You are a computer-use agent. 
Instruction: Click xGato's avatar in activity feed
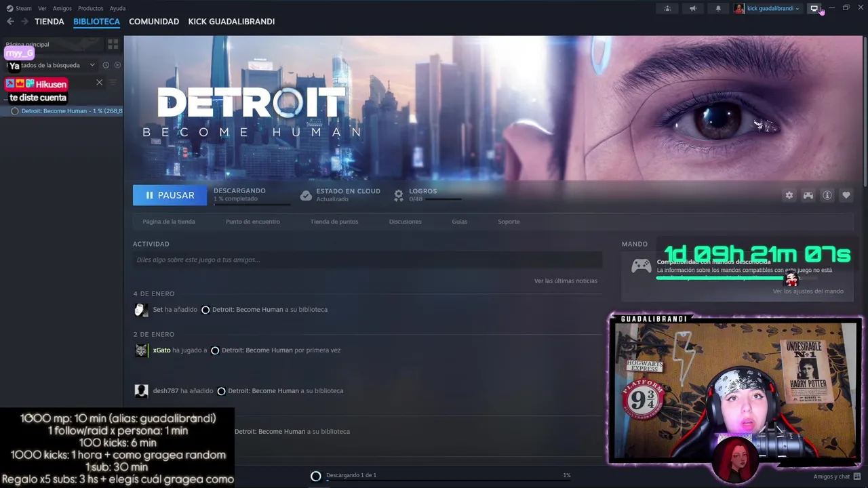141,350
